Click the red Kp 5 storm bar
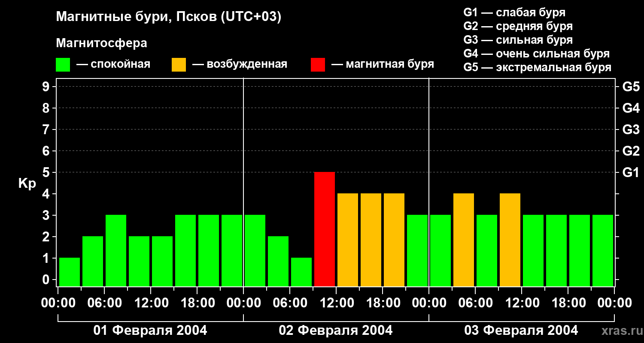 [325, 229]
